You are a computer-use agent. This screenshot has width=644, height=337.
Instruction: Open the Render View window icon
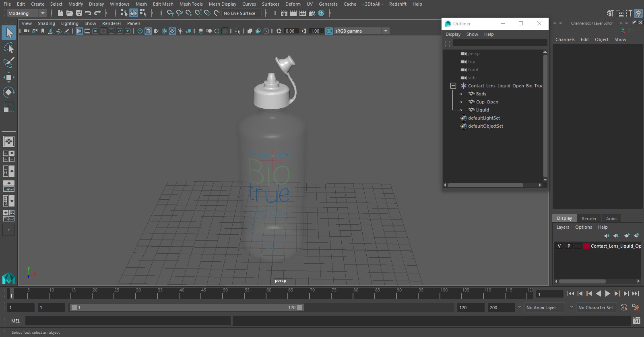pos(284,13)
